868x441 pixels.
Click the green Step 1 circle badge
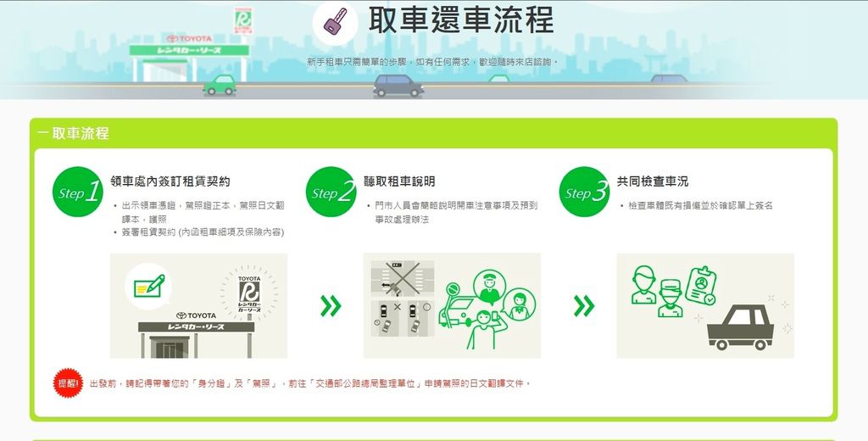click(78, 192)
